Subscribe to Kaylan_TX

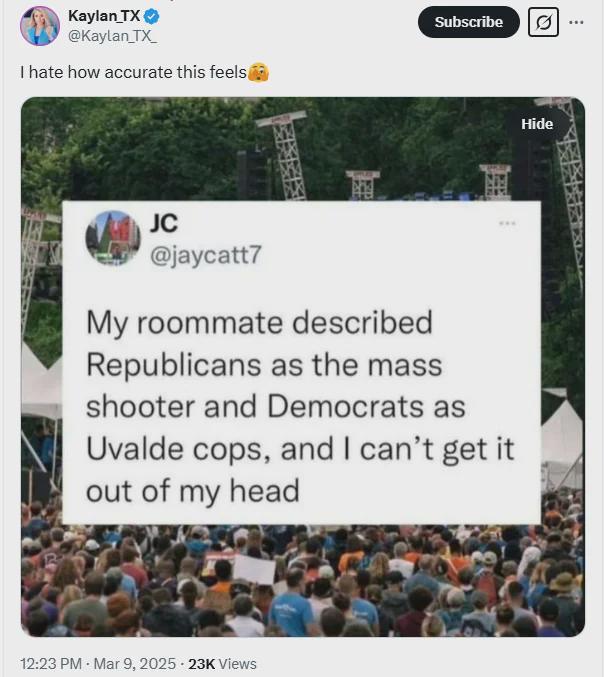[x=468, y=22]
